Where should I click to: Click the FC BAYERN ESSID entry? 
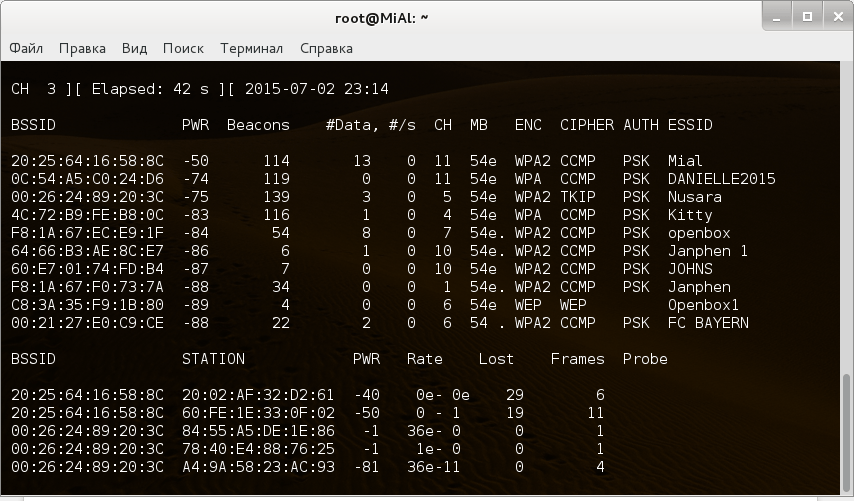[x=708, y=323]
